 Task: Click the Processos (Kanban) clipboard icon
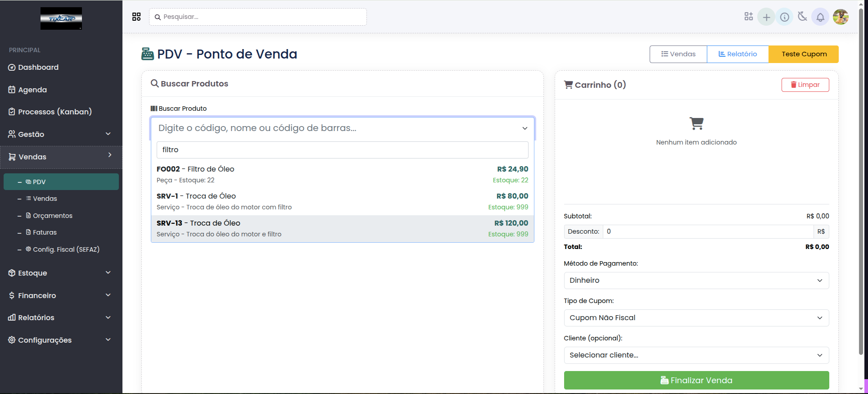click(x=12, y=112)
